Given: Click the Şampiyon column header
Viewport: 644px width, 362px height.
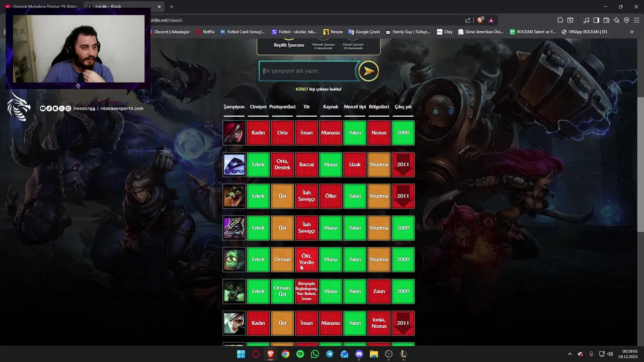Looking at the screenshot, I should [234, 107].
